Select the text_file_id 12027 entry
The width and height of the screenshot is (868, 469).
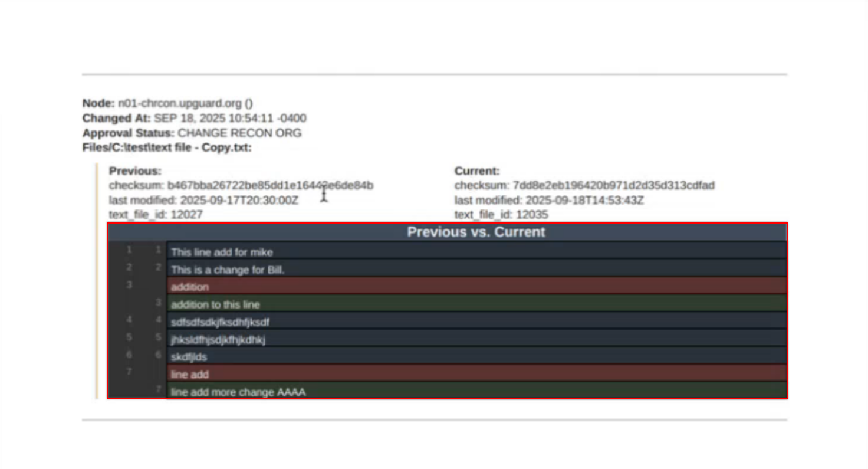[156, 215]
